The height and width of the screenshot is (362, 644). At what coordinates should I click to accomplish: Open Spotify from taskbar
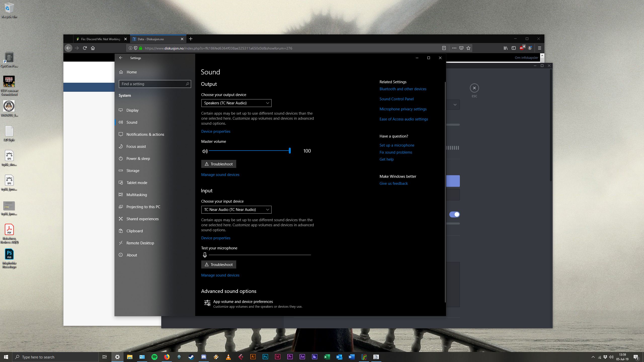point(154,357)
